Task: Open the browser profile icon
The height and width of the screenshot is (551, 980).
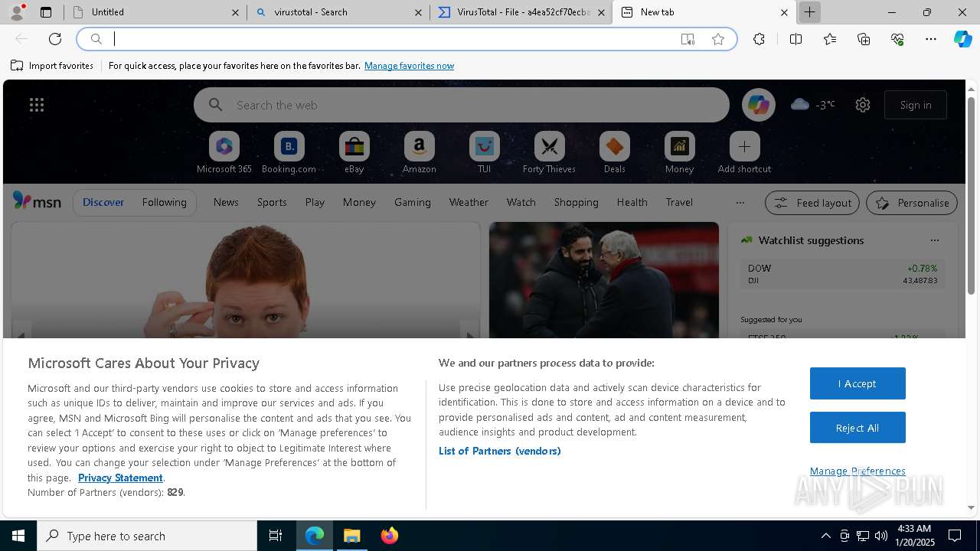Action: (x=17, y=12)
